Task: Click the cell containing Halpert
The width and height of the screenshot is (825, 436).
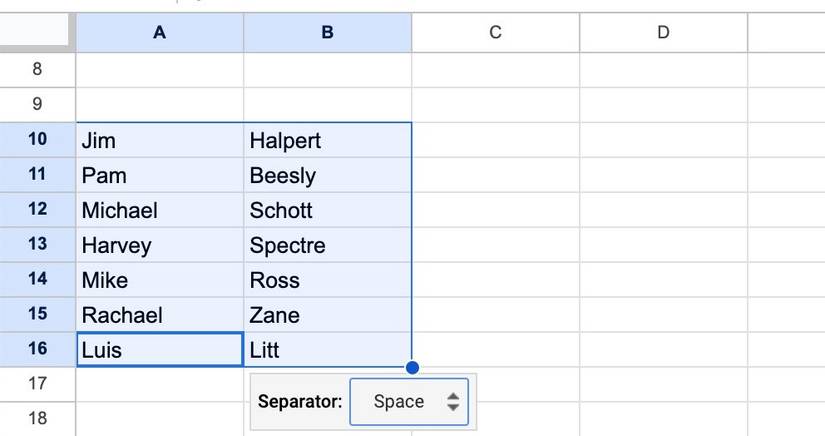Action: 327,140
